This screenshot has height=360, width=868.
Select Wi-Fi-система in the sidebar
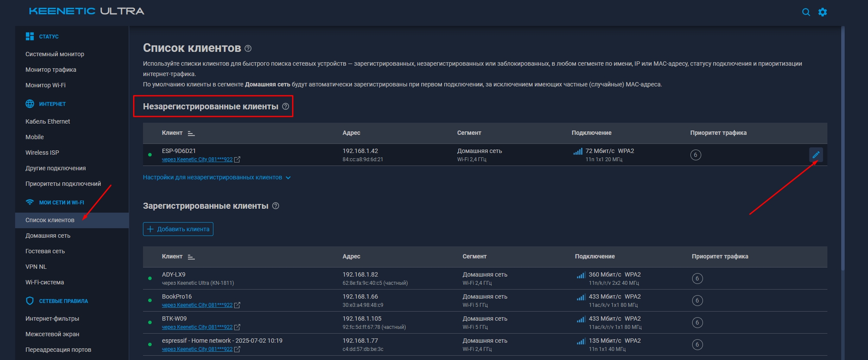coord(45,282)
